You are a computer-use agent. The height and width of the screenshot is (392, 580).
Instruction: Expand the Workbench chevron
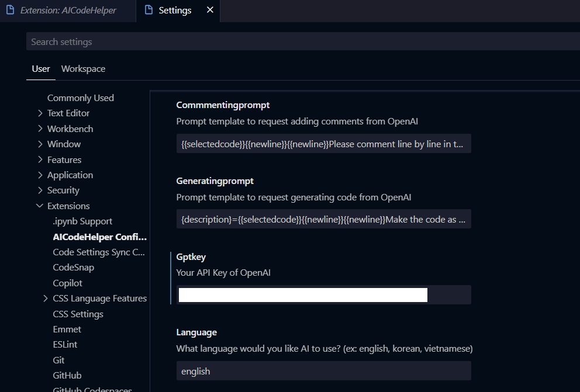click(40, 129)
